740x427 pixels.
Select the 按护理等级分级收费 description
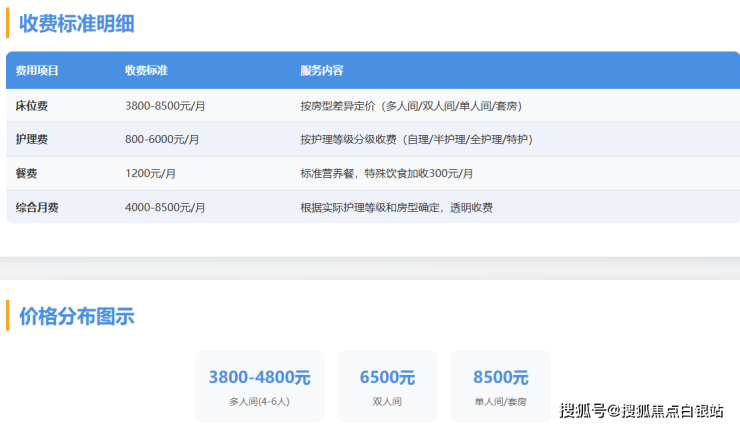(416, 139)
